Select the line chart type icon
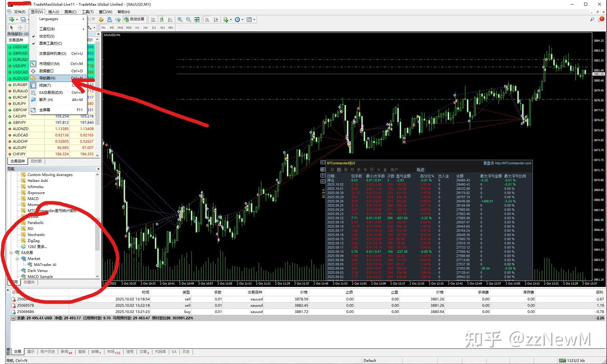Image resolution: width=607 pixels, height=364 pixels. tap(170, 19)
